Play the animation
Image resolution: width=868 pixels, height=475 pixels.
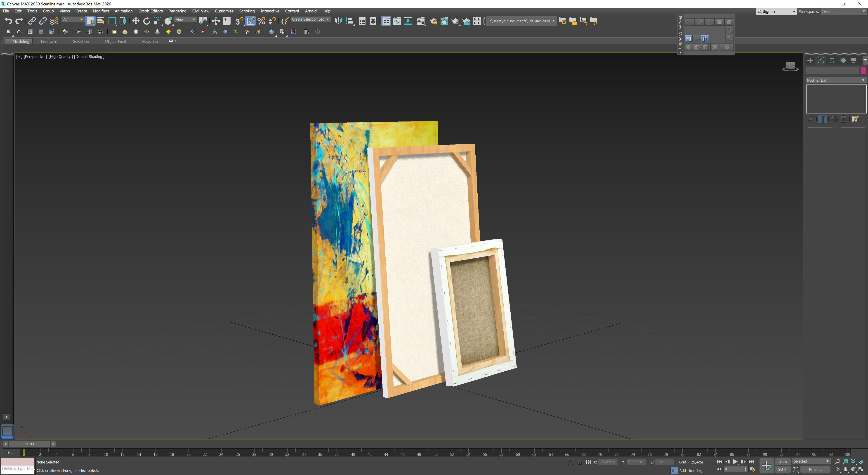pyautogui.click(x=735, y=461)
